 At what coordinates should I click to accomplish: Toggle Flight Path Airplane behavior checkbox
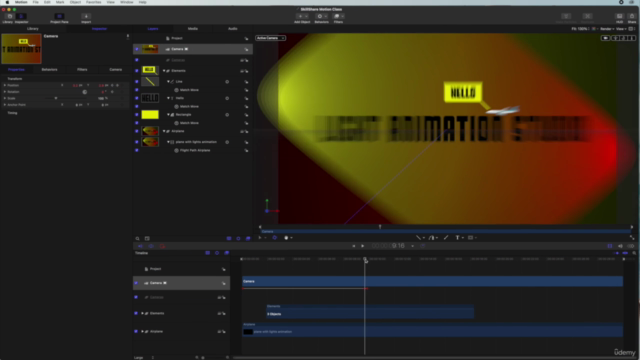137,150
